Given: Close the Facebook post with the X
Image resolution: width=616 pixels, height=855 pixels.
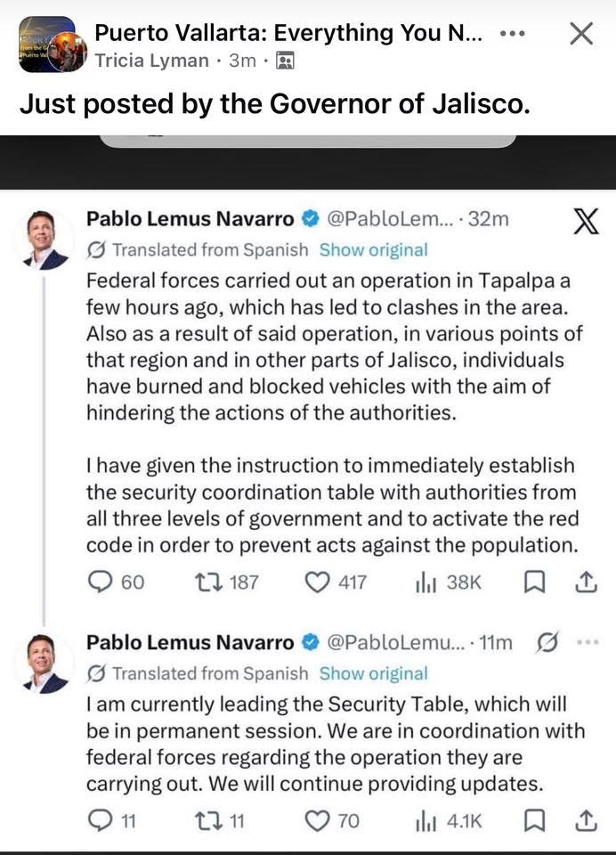Looking at the screenshot, I should point(580,34).
